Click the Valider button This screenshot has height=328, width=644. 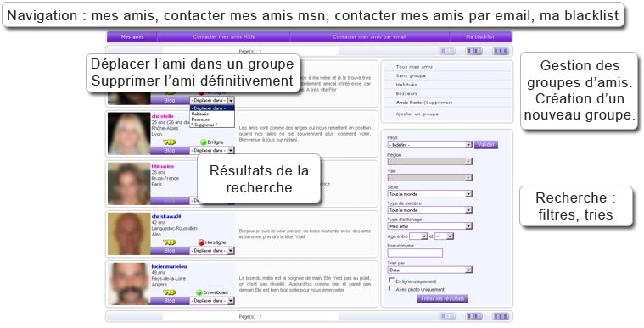[486, 145]
